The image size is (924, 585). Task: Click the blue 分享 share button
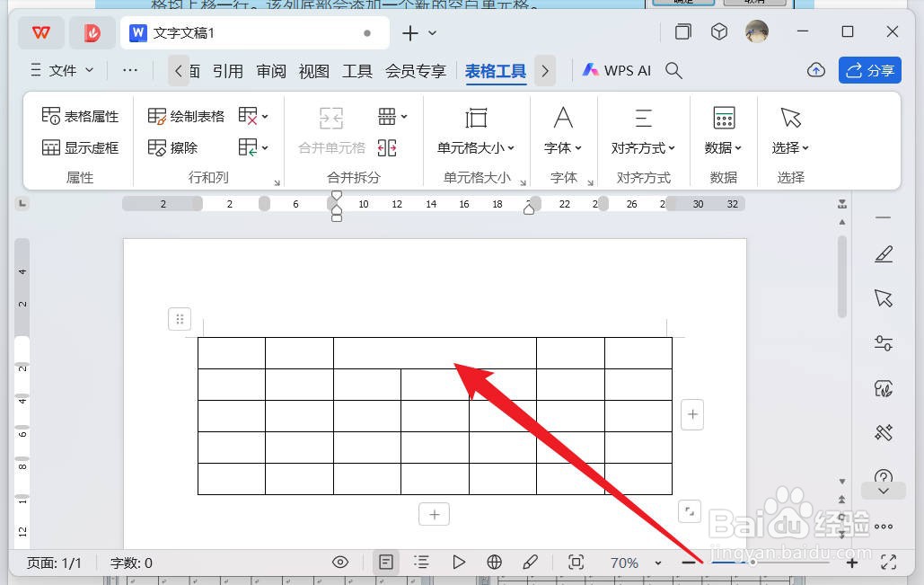tap(869, 69)
